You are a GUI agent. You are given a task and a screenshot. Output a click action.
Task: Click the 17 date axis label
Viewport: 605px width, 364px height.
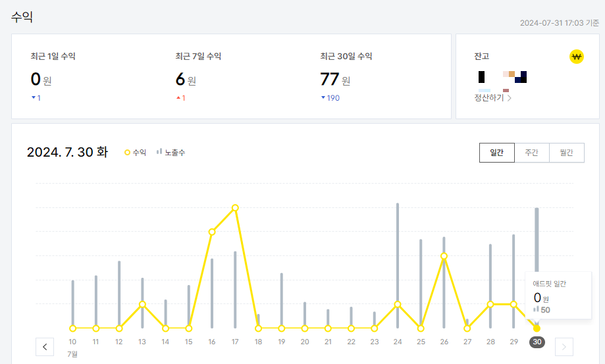point(235,342)
